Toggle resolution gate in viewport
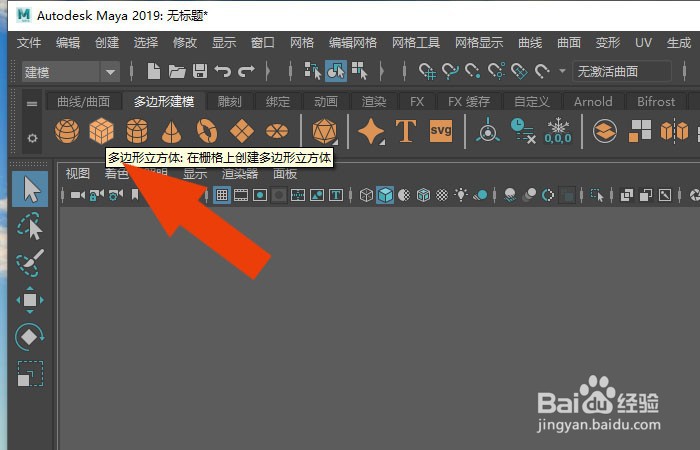This screenshot has width=700, height=450. [260, 195]
